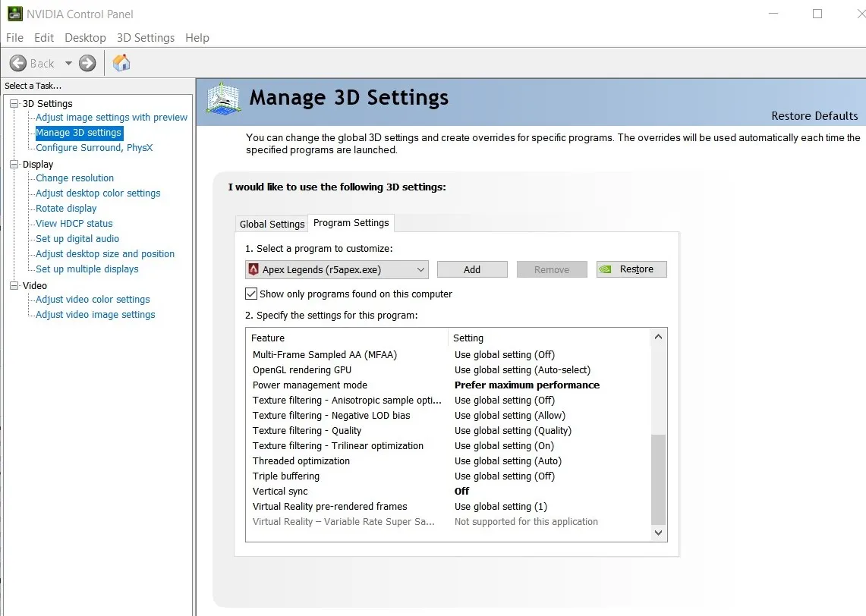The image size is (866, 616).
Task: Click the Back arrow icon
Action: tap(18, 64)
